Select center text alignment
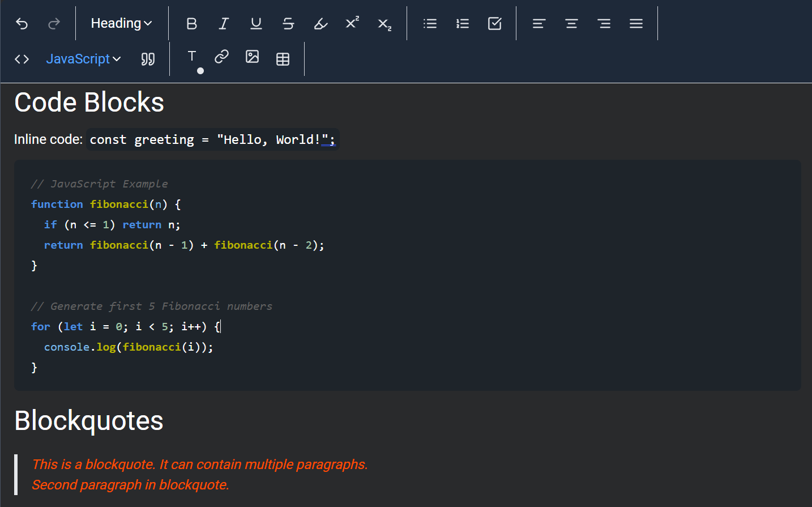Screen dimensions: 812x507 point(571,23)
